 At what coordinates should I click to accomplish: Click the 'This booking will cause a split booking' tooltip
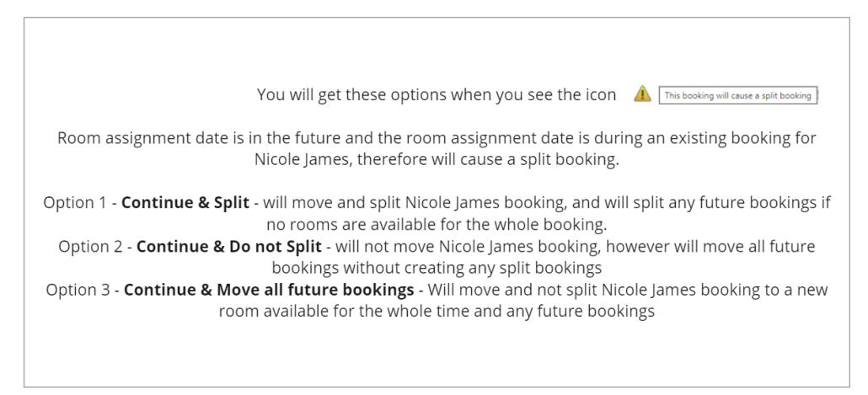738,95
